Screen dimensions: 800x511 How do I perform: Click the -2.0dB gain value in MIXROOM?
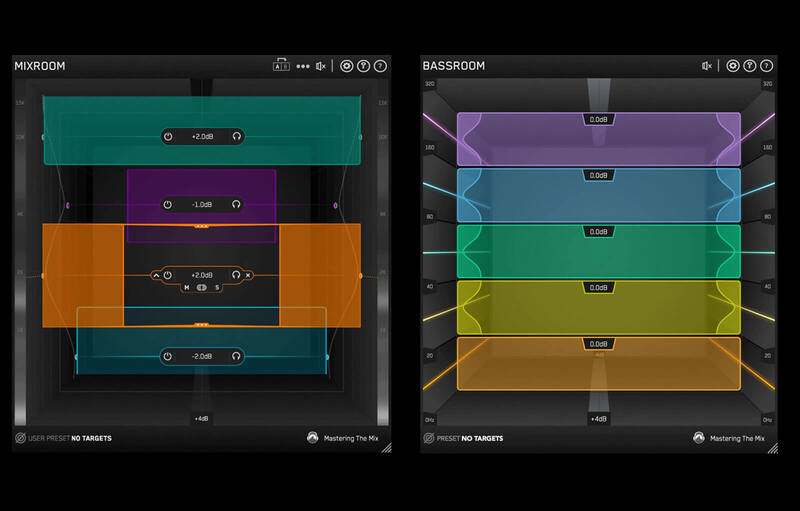coord(202,356)
